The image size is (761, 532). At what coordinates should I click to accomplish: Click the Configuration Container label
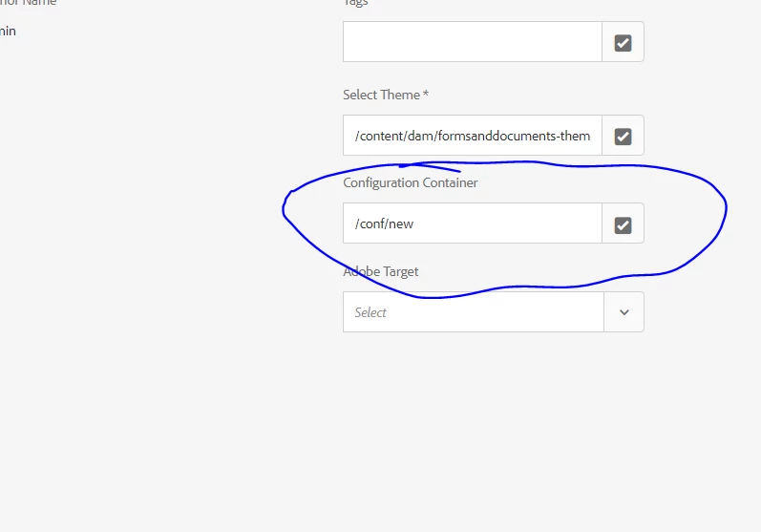point(411,183)
